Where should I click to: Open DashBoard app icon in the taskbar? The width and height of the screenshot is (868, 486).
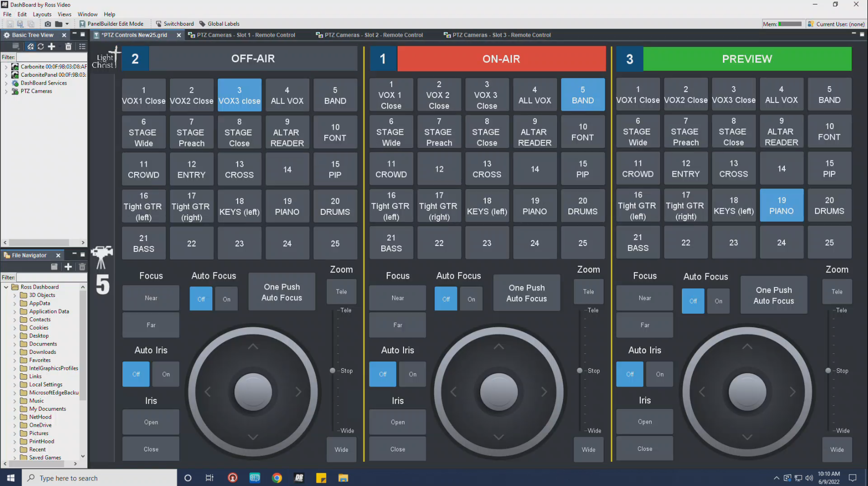[299, 478]
